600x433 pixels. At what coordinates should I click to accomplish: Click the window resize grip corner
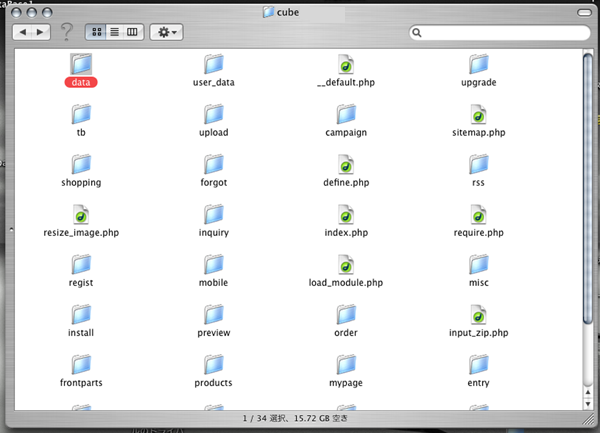(589, 420)
